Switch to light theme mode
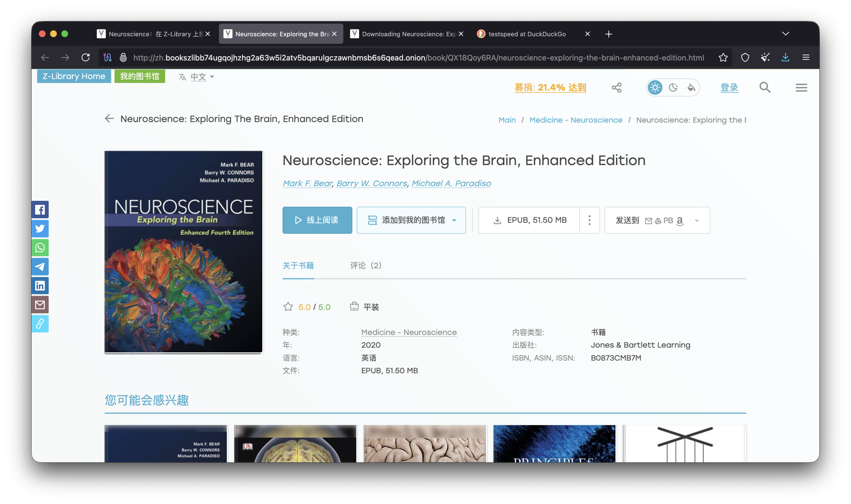851x504 pixels. tap(655, 88)
